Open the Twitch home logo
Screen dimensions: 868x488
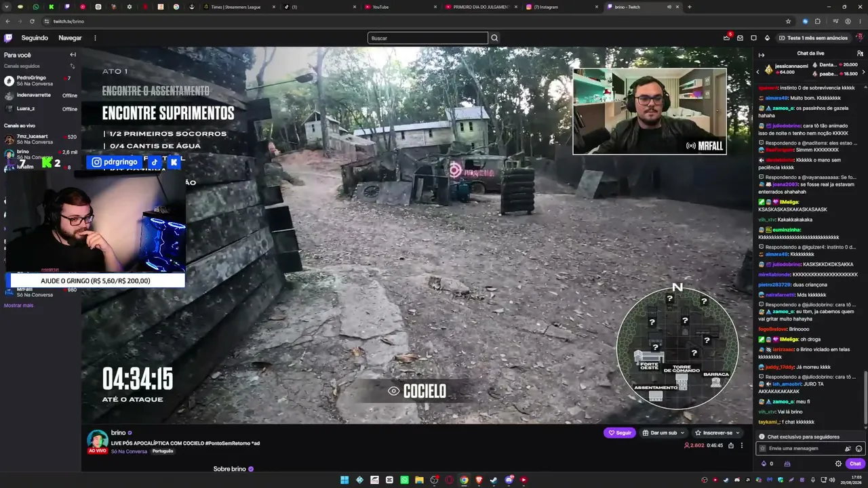click(8, 38)
